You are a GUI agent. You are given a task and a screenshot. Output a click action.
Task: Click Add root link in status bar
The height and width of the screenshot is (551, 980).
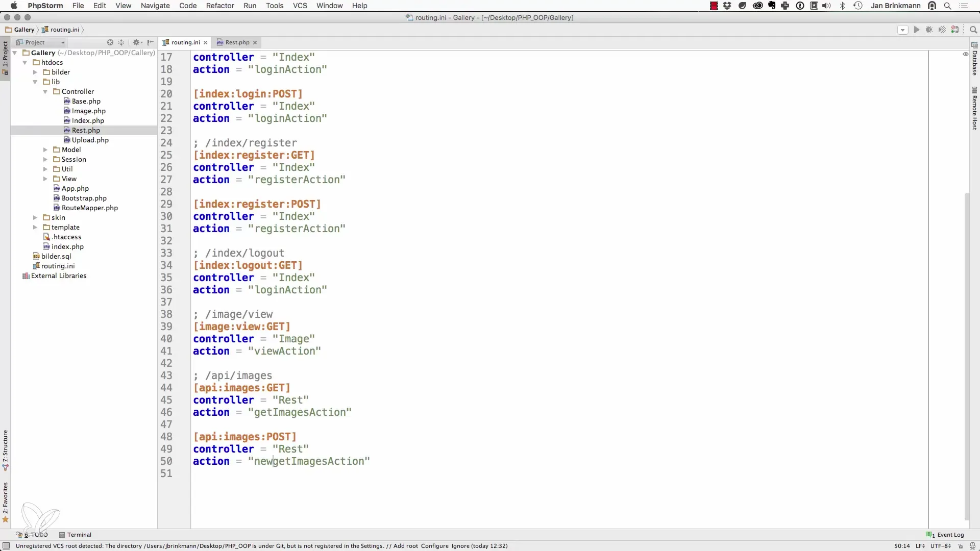coord(405,546)
